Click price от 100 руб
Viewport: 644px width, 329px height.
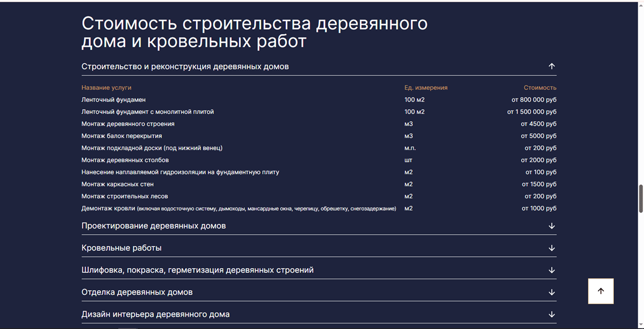pos(541,172)
